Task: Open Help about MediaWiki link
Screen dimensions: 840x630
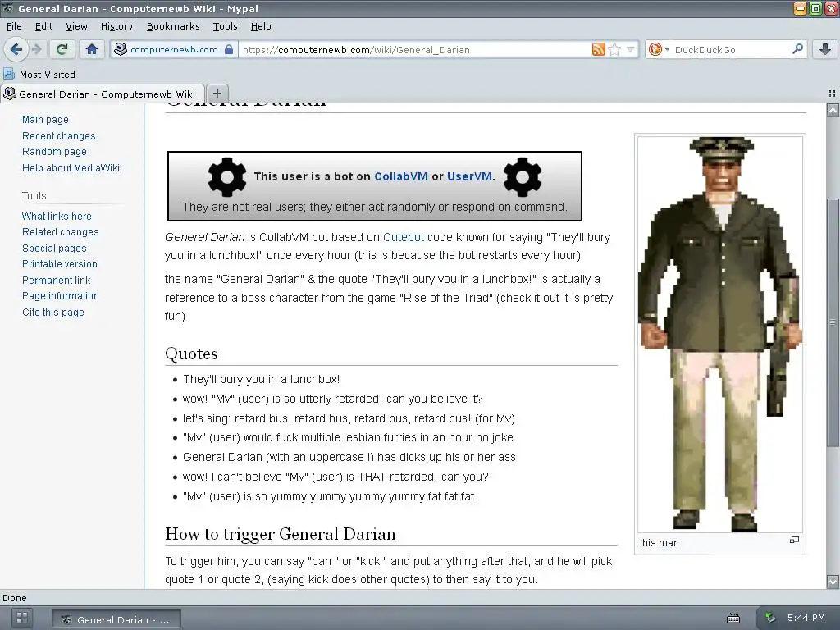Action: (71, 167)
